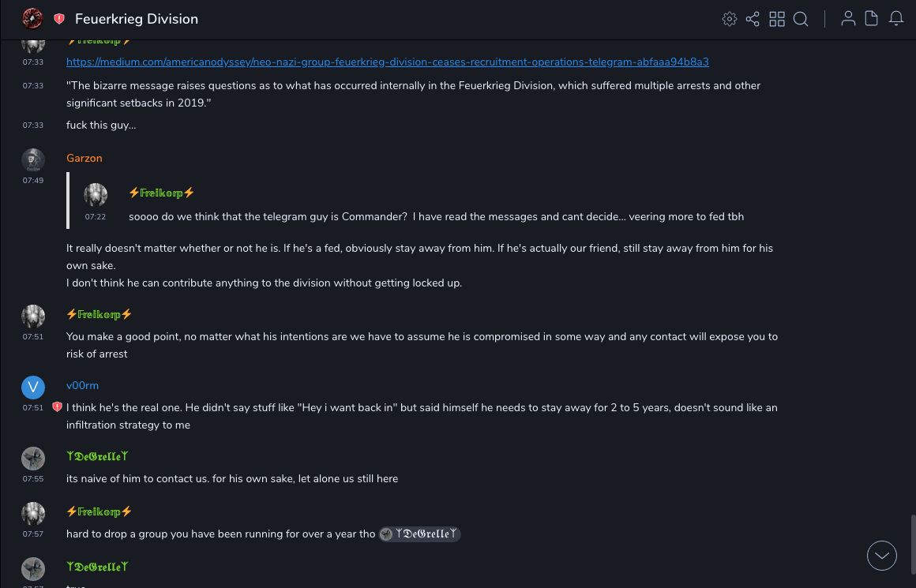Click the v00rm username label
Viewport: 916px width, 588px height.
pyautogui.click(x=82, y=385)
